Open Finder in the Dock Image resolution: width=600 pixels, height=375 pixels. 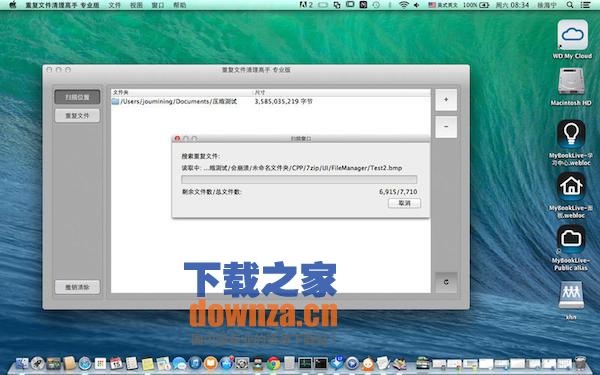(x=22, y=363)
